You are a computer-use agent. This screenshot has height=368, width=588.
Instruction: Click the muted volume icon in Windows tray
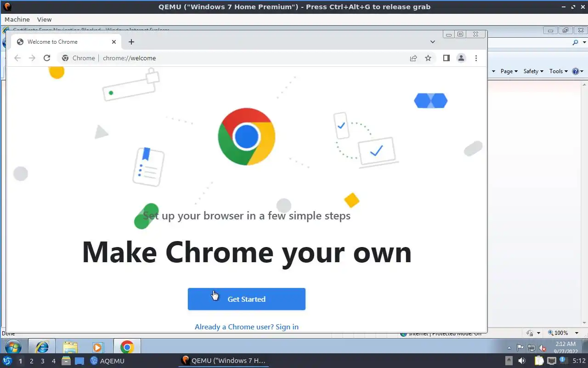pos(543,348)
